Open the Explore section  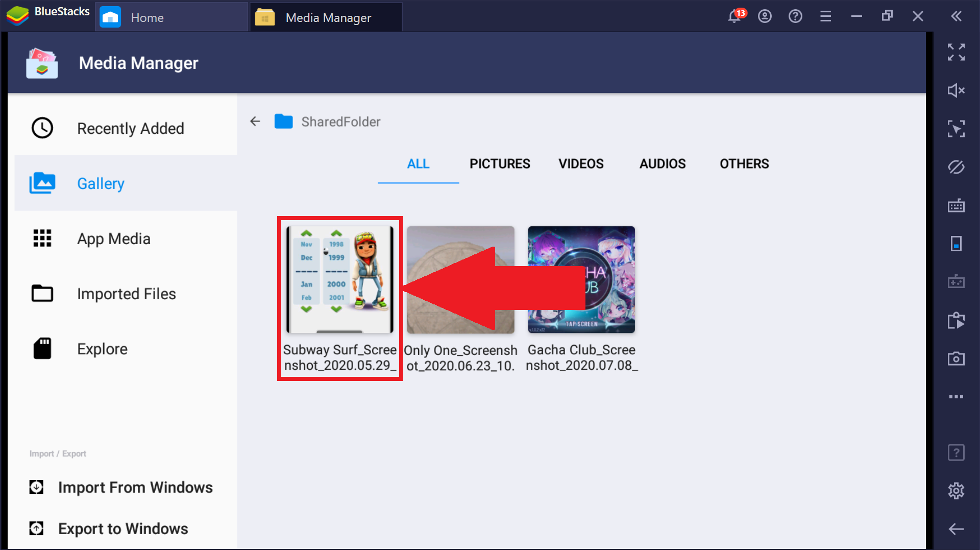[126, 349]
